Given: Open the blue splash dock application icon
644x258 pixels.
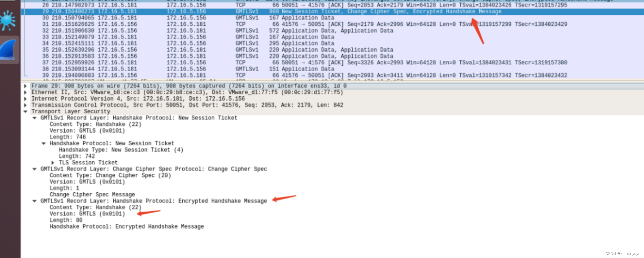Looking at the screenshot, I should [x=8, y=21].
